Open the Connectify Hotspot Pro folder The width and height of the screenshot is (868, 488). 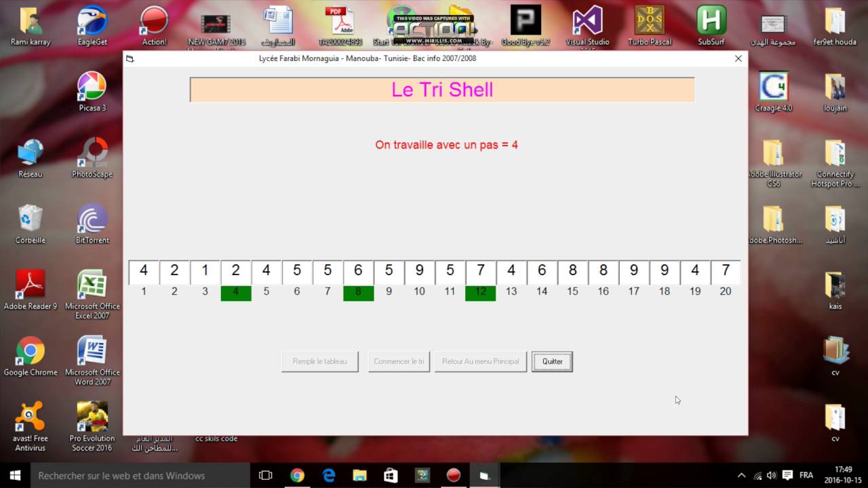pos(835,163)
